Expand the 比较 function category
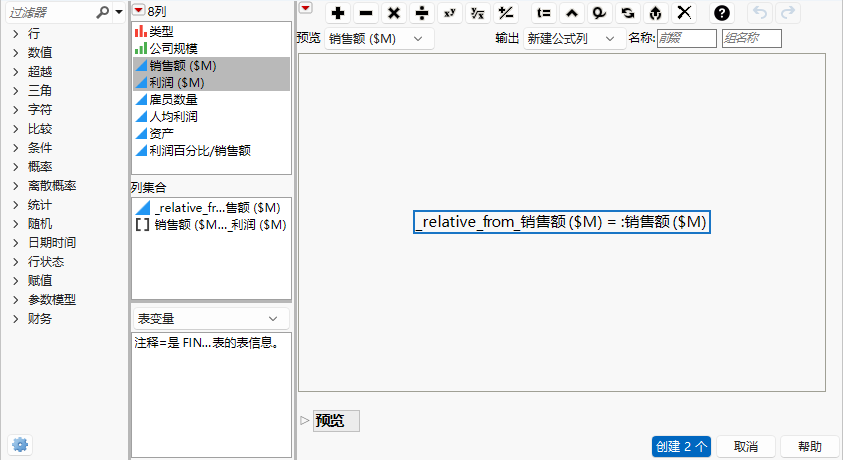The image size is (843, 460). [x=16, y=129]
